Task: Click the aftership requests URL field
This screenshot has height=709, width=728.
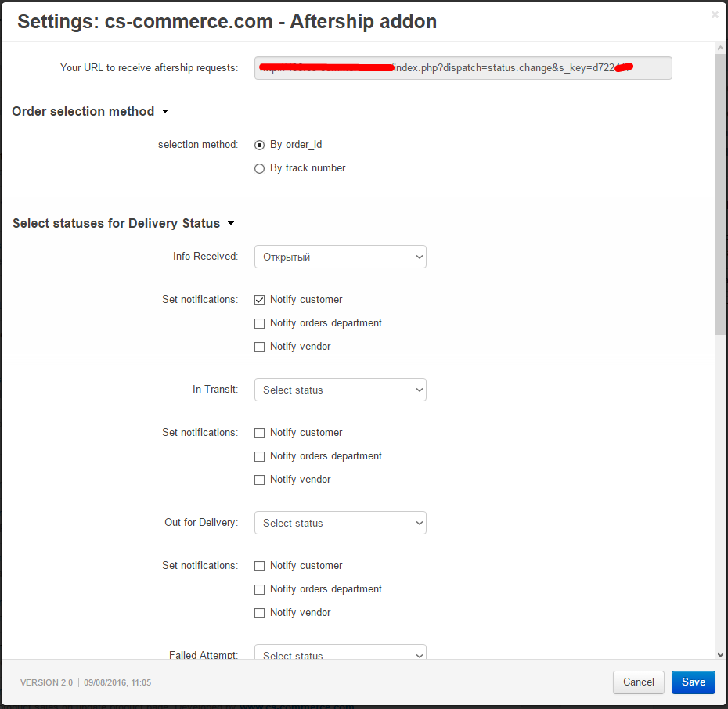Action: point(463,68)
